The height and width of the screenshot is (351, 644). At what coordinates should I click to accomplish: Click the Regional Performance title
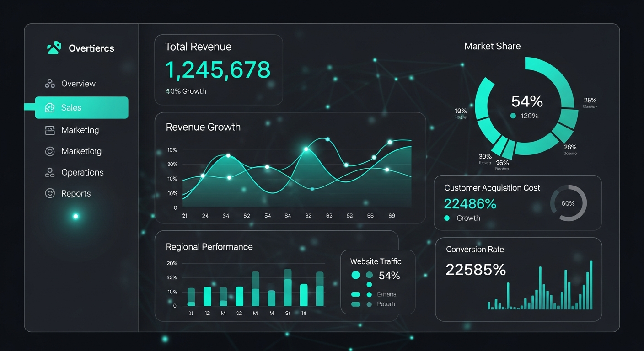click(209, 247)
